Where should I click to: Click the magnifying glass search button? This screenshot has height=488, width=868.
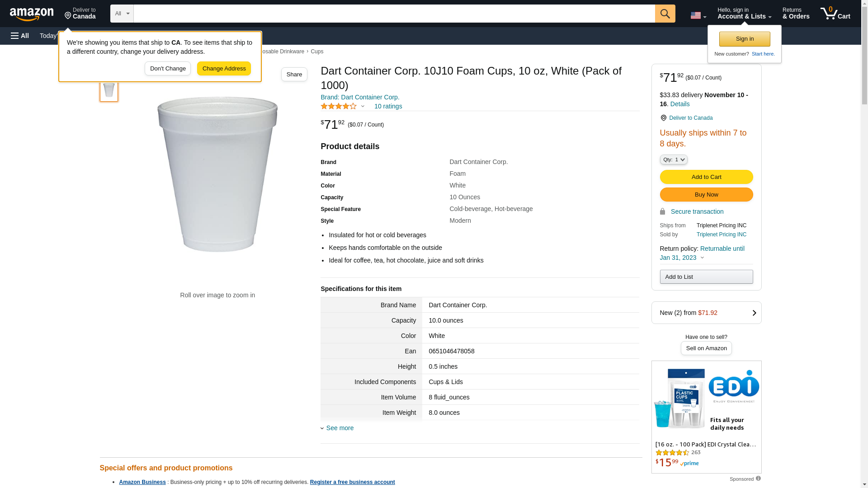(x=665, y=14)
